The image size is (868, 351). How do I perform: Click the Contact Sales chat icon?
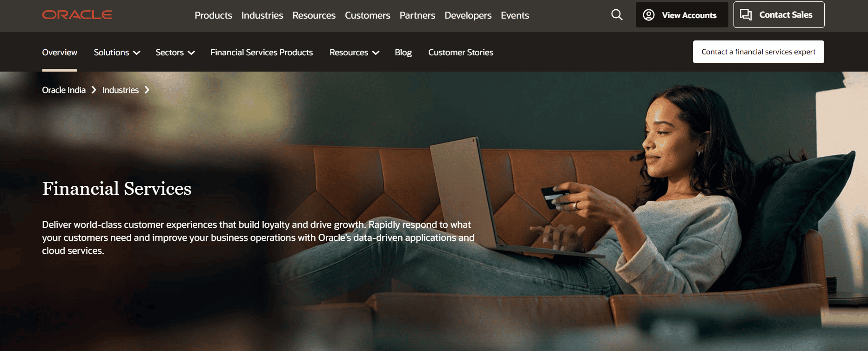point(746,15)
